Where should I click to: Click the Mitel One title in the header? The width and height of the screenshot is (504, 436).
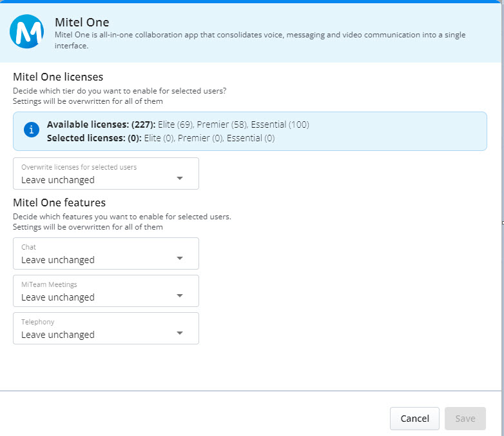(x=82, y=23)
